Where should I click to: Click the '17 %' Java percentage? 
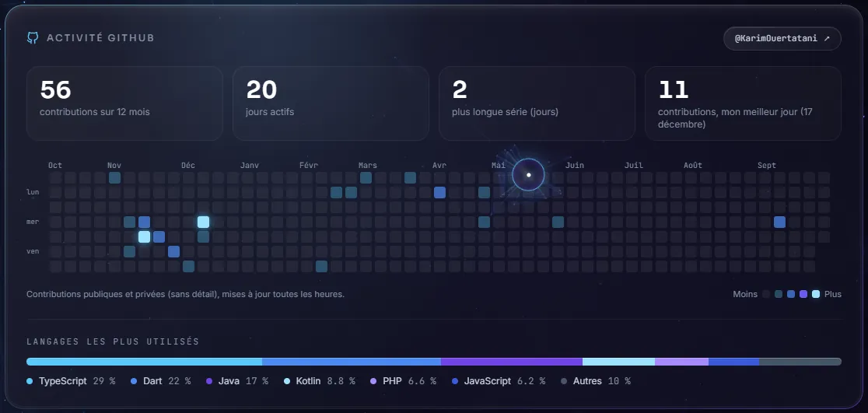coord(257,381)
